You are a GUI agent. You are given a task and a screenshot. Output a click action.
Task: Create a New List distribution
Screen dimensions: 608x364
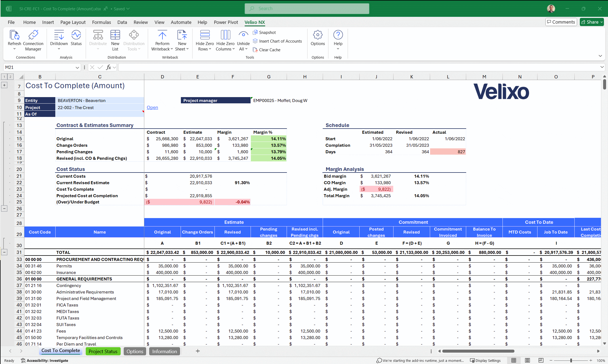115,40
